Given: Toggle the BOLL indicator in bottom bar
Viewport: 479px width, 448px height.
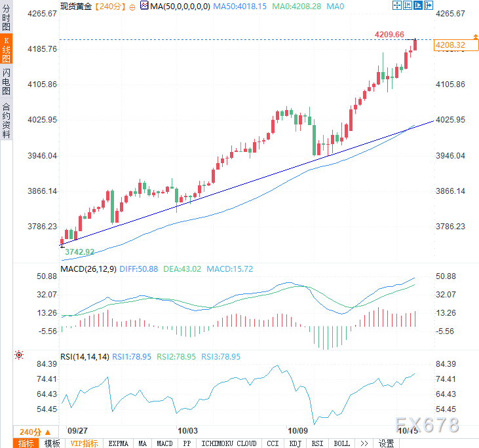Looking at the screenshot, I should pos(341,443).
